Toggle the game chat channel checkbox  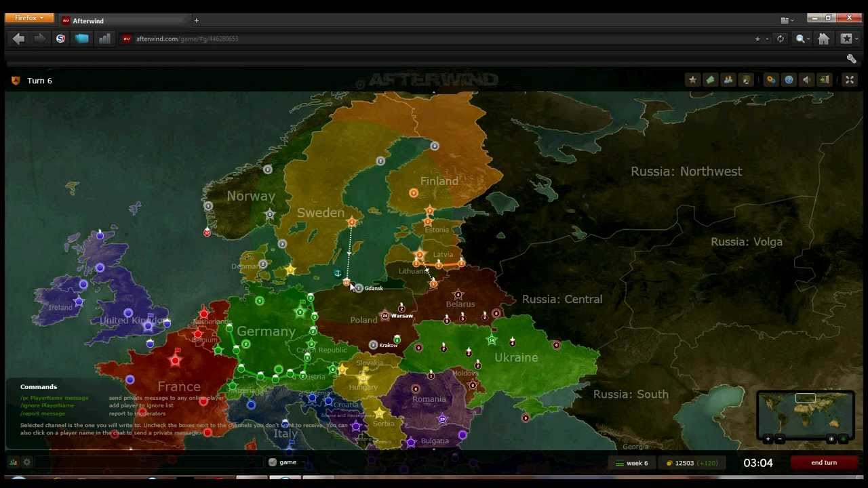[273, 462]
